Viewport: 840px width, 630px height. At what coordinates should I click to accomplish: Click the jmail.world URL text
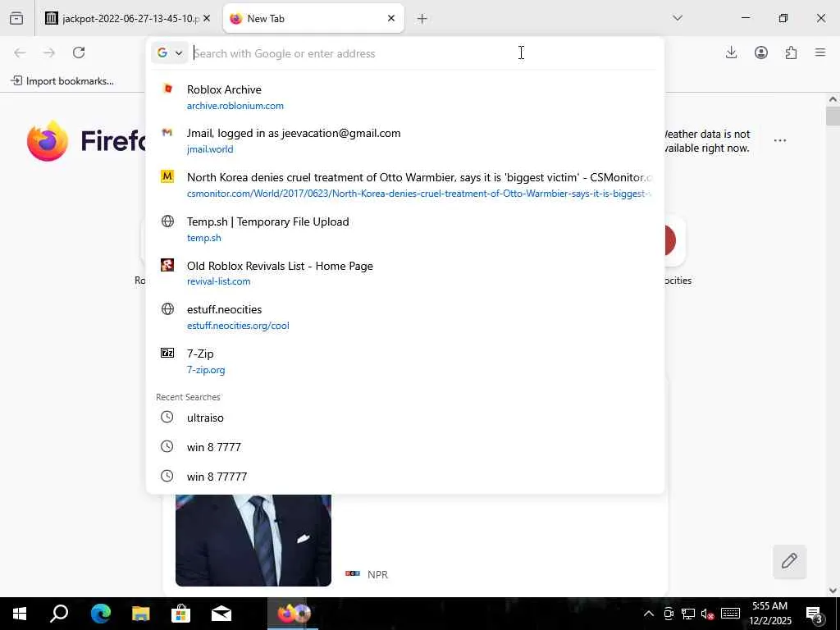(210, 149)
